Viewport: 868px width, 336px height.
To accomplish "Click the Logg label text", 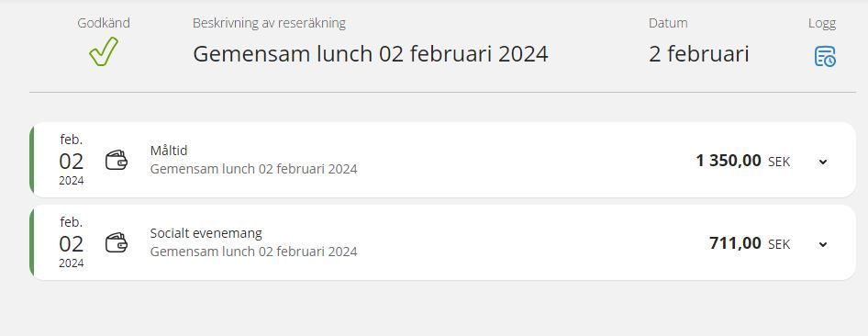I will click(822, 23).
